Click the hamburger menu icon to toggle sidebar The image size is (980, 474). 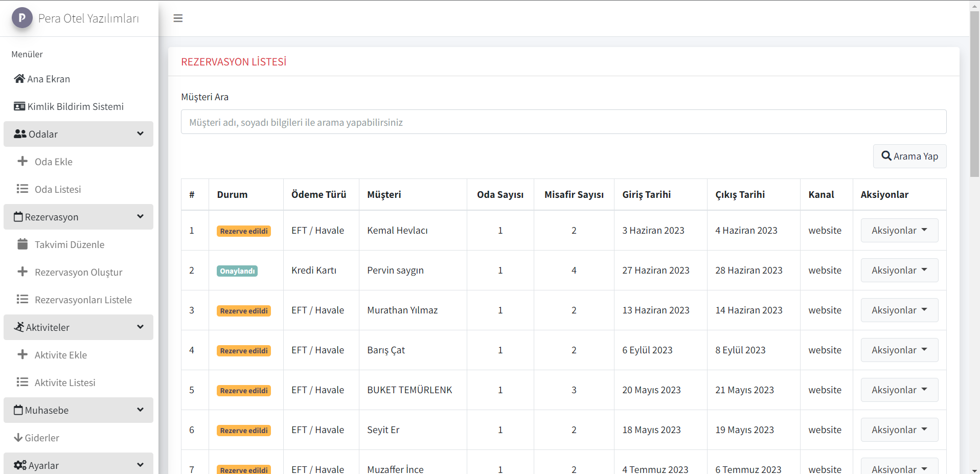[178, 18]
